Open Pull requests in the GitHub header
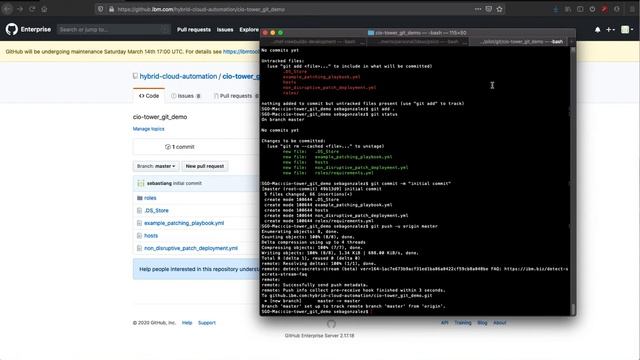 click(194, 30)
